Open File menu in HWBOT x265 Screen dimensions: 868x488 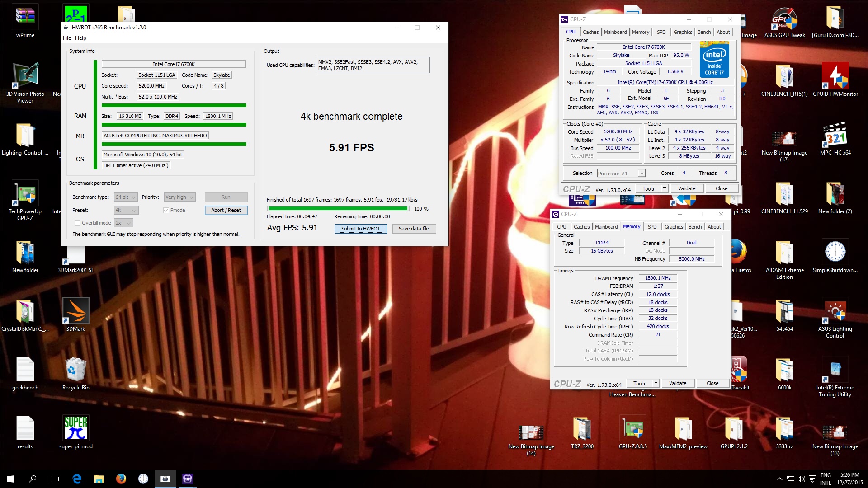pos(67,38)
